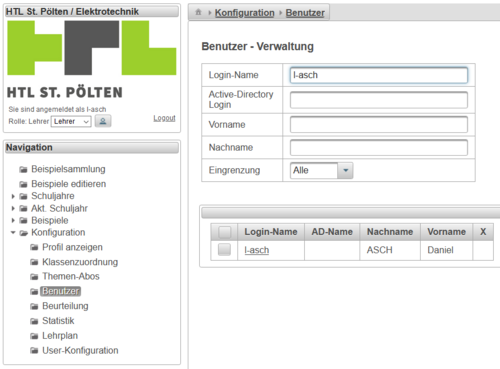
Task: Open Konfiguration in the breadcrumb
Action: tap(244, 13)
